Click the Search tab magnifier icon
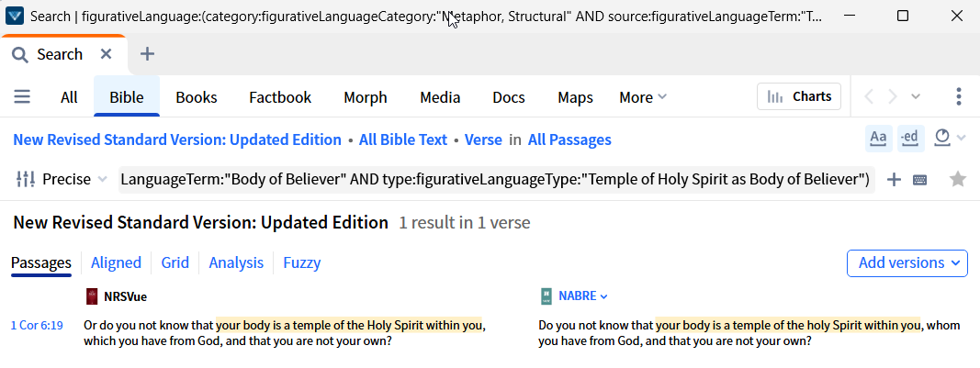 coord(20,55)
